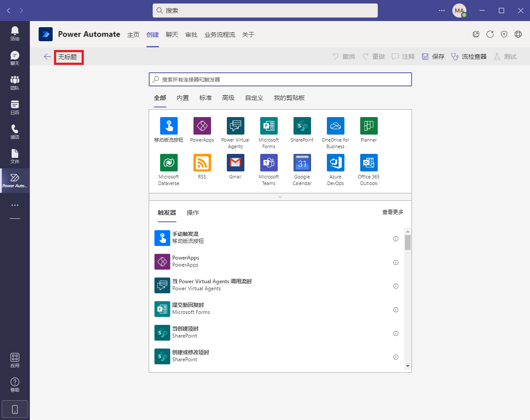The width and height of the screenshot is (530, 420).
Task: Open the 审批 tab
Action: [x=191, y=35]
